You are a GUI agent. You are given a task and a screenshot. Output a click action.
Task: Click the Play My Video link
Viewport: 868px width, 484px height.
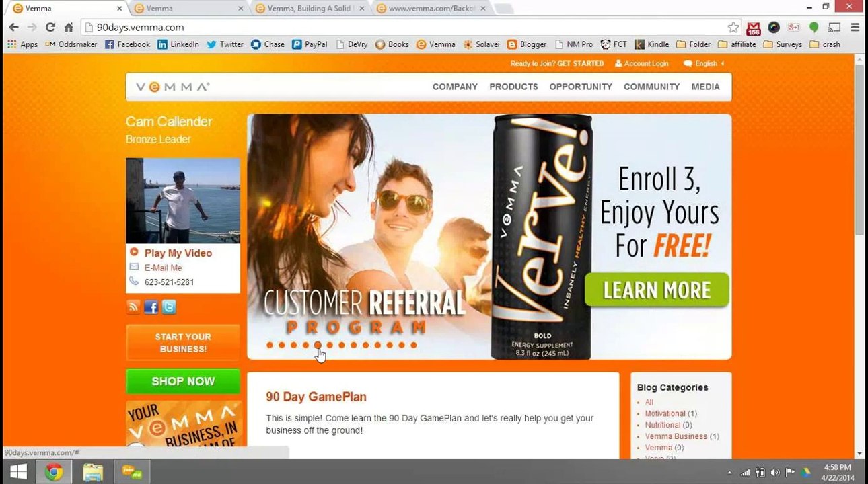click(x=178, y=253)
